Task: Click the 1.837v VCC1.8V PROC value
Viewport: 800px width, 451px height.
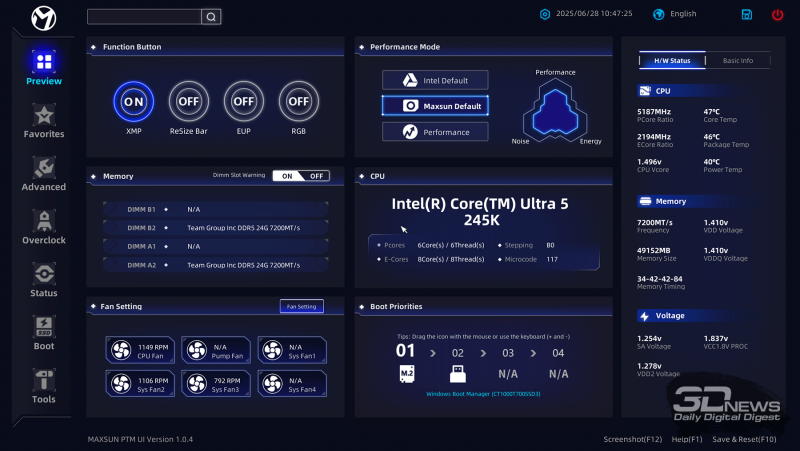Action: [715, 338]
